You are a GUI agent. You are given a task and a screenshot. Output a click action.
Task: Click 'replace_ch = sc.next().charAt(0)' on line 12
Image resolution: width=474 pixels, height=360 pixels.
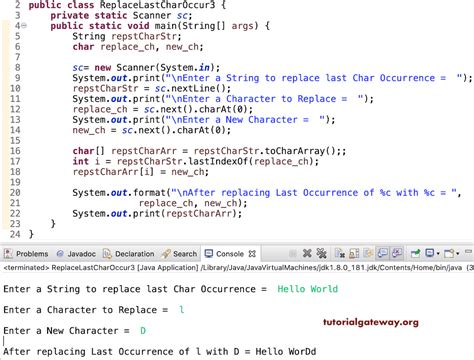coord(160,109)
